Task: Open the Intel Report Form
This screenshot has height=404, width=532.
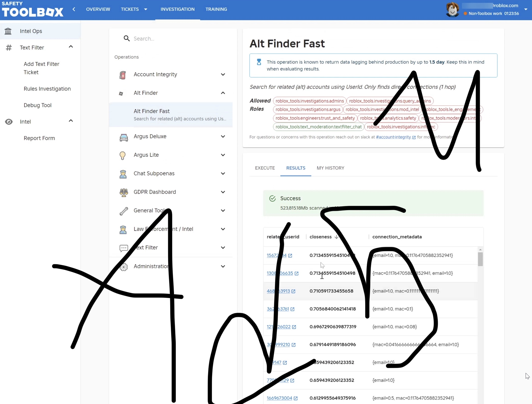Action: (39, 138)
